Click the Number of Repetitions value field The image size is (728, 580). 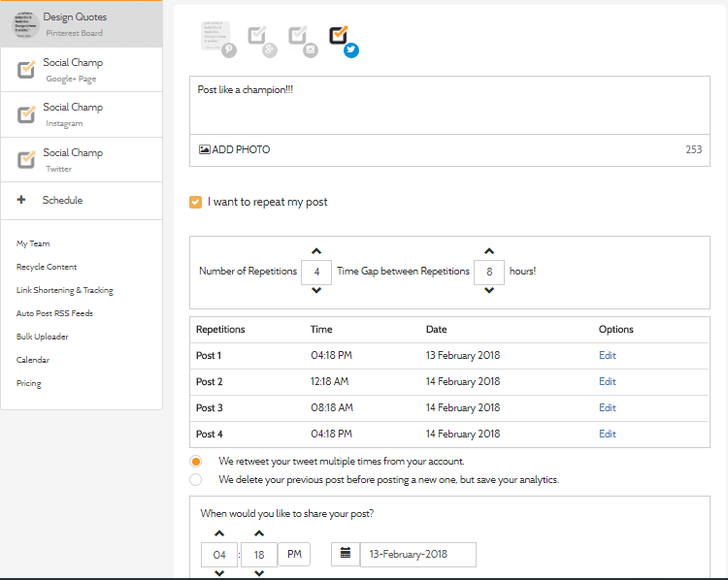tap(316, 272)
